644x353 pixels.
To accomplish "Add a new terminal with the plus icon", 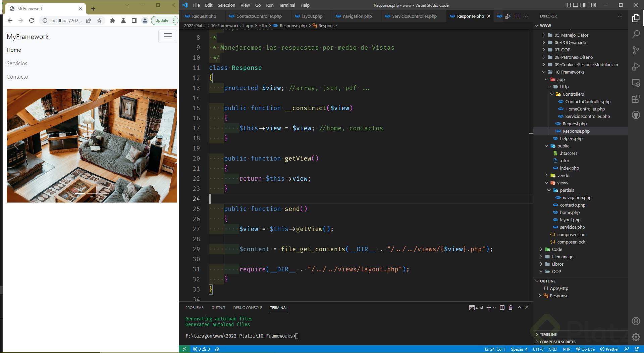I will (489, 307).
